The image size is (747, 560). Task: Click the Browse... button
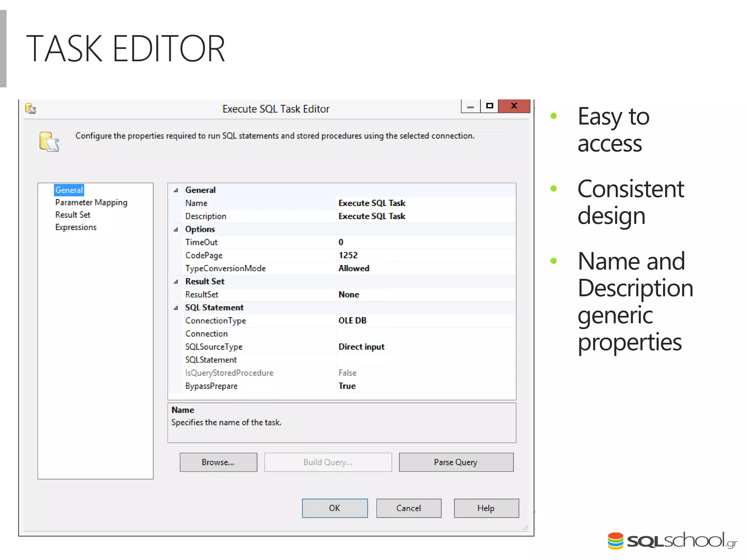pyautogui.click(x=218, y=462)
